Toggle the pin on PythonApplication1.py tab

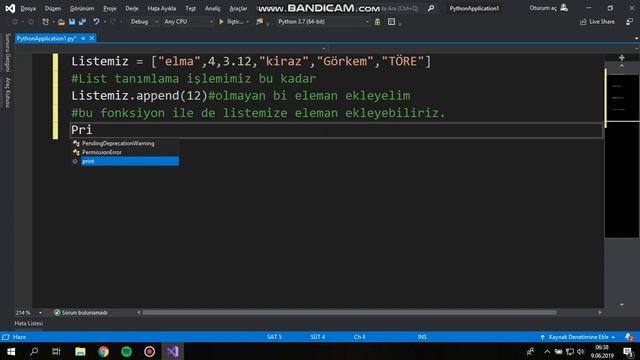coord(83,38)
